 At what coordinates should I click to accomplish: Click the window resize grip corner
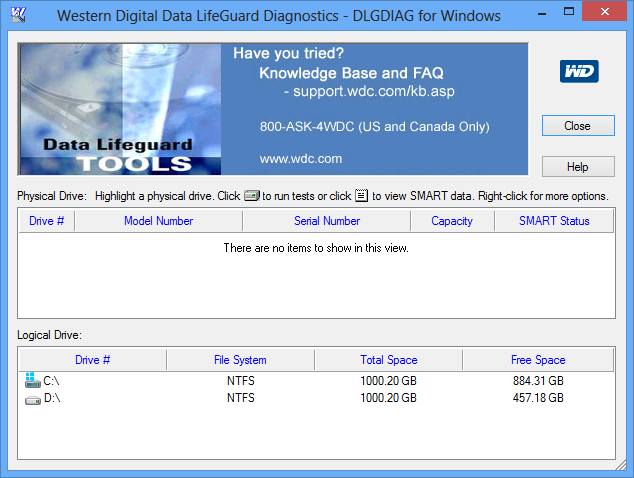click(x=621, y=465)
